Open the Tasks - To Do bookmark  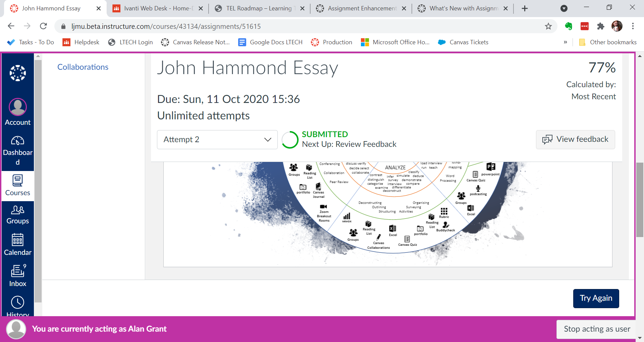tap(31, 42)
